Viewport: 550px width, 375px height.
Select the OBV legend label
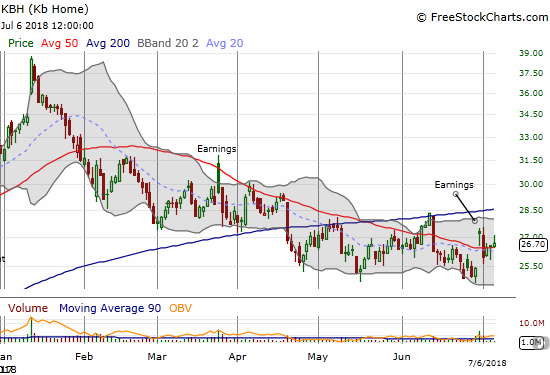tap(180, 308)
